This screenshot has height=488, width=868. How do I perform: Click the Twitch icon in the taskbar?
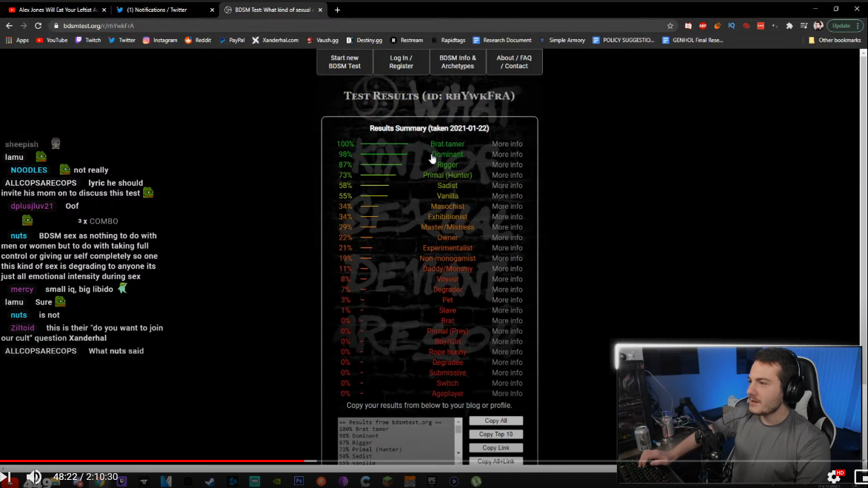pos(121,481)
